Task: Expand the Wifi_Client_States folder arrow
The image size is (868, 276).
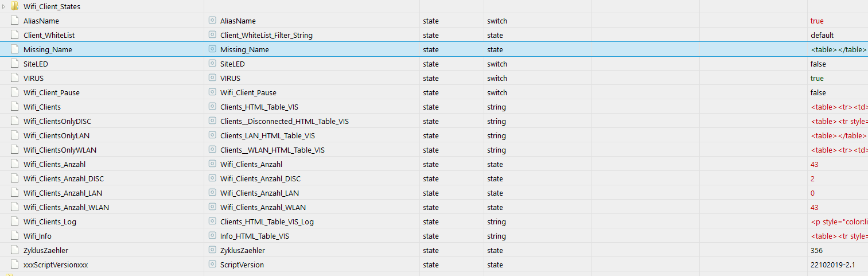Action: pos(5,7)
